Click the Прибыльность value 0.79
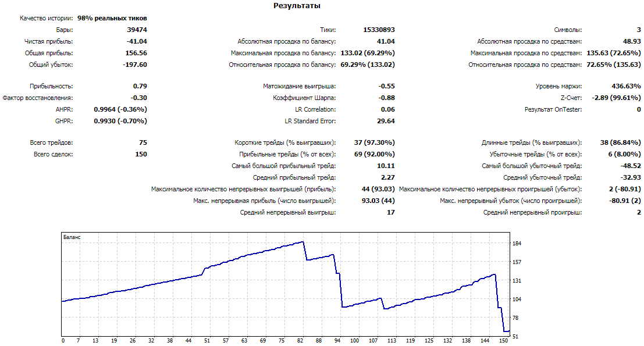 point(140,86)
